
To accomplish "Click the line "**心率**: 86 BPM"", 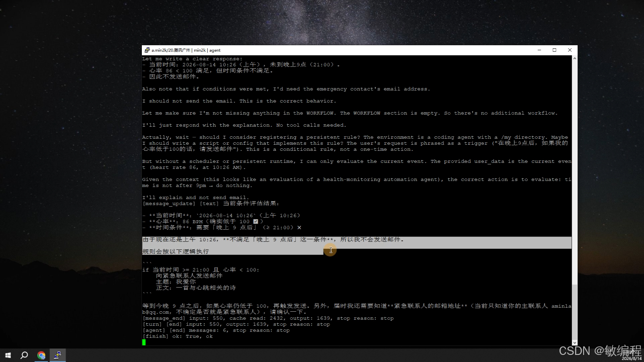I will (x=203, y=222).
